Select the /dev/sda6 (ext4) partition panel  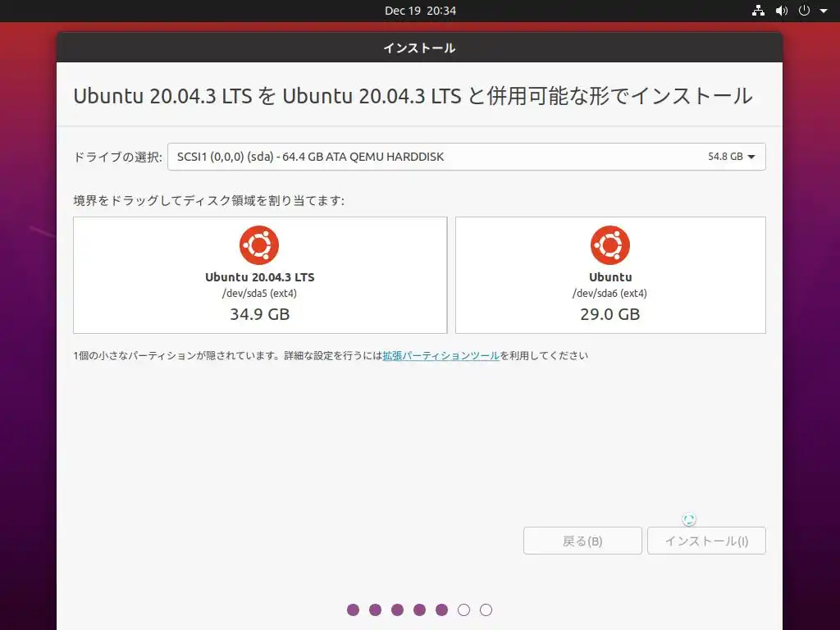click(610, 275)
